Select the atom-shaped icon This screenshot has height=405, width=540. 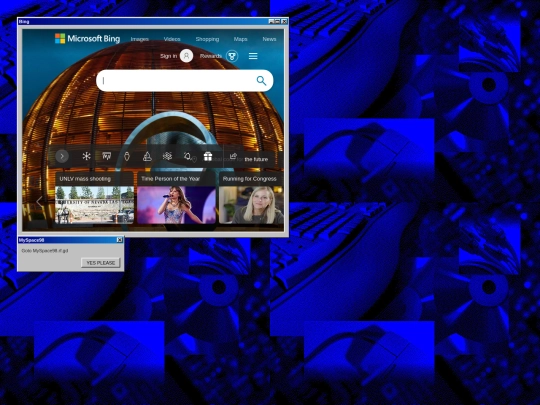pyautogui.click(x=167, y=156)
